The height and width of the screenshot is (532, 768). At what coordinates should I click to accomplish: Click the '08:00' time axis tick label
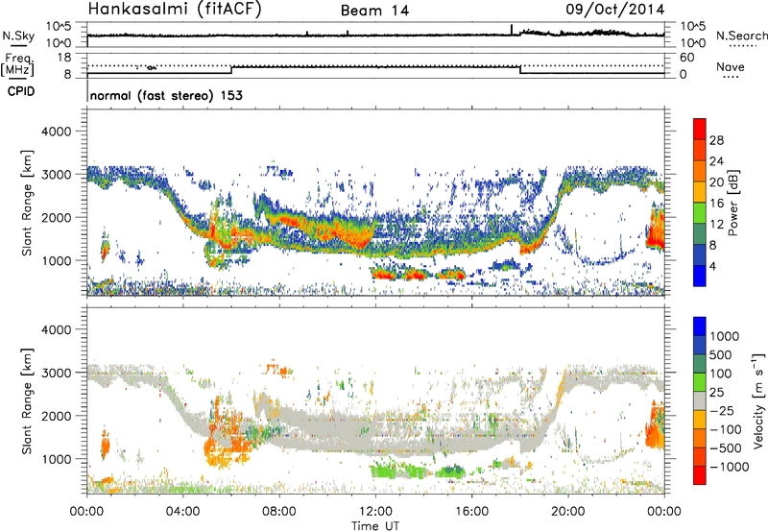click(x=279, y=512)
